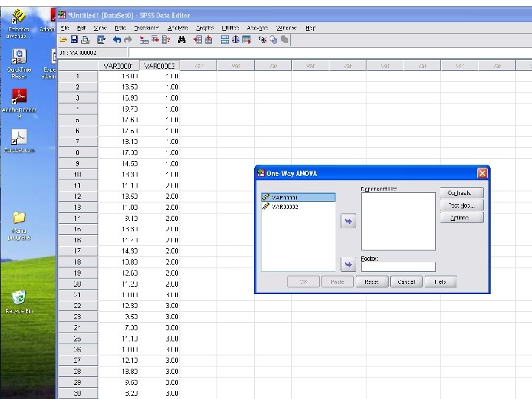Click the Help button in ANOVA dialog
The width and height of the screenshot is (532, 399).
440,282
